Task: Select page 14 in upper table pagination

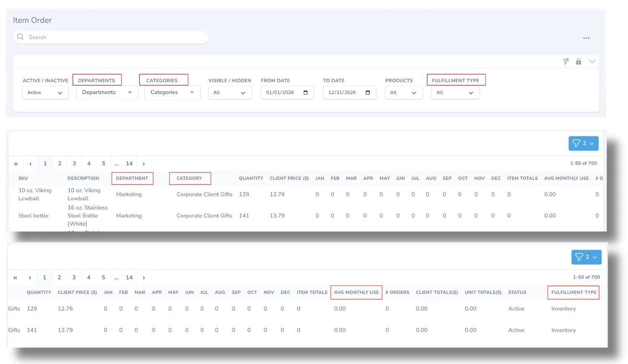Action: coord(129,164)
